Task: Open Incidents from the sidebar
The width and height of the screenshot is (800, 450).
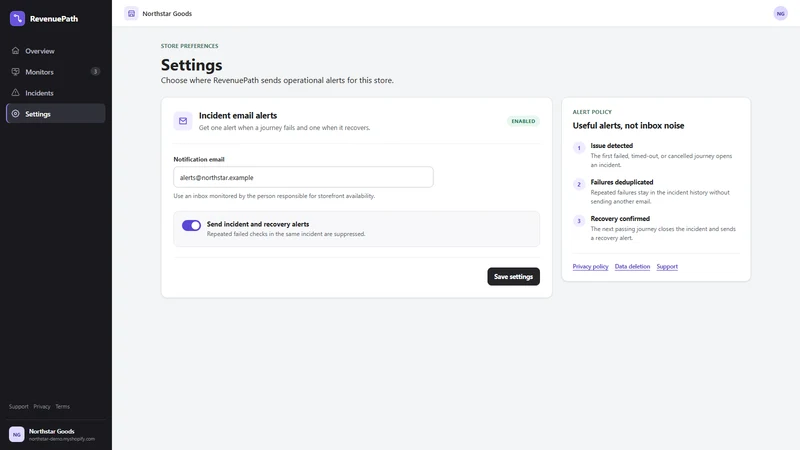Action: [x=56, y=92]
